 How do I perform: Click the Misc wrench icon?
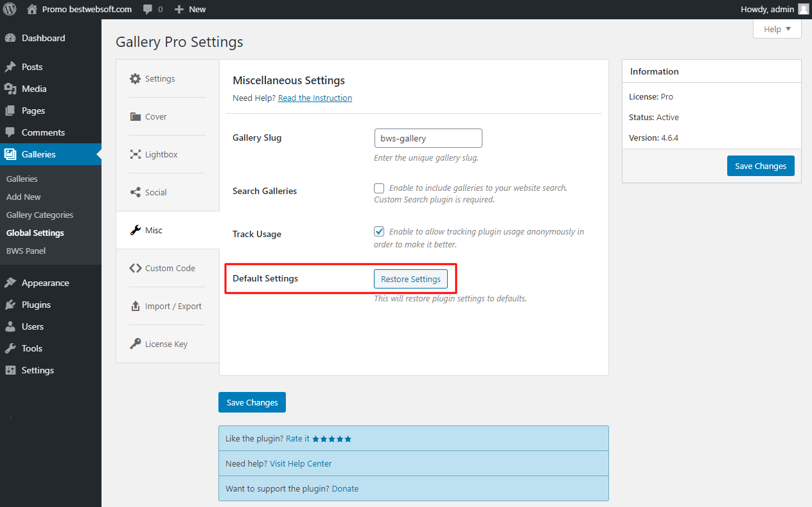point(135,230)
